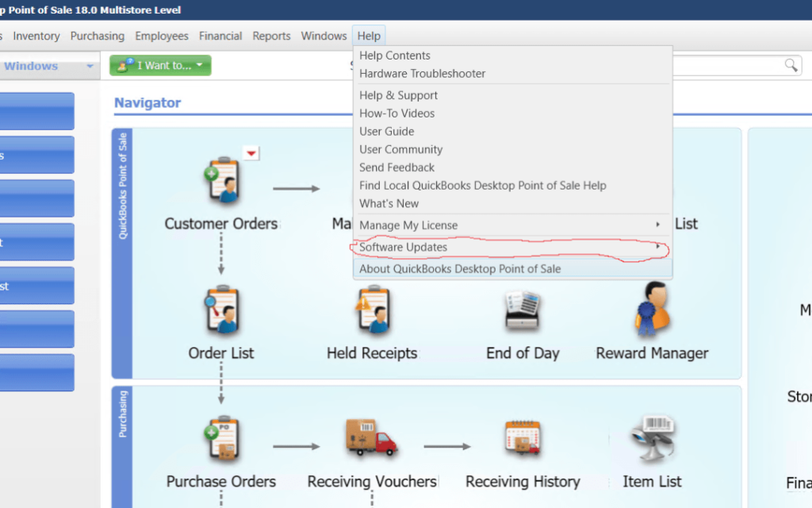Click the Navigator heading
The height and width of the screenshot is (508, 812).
tap(147, 102)
